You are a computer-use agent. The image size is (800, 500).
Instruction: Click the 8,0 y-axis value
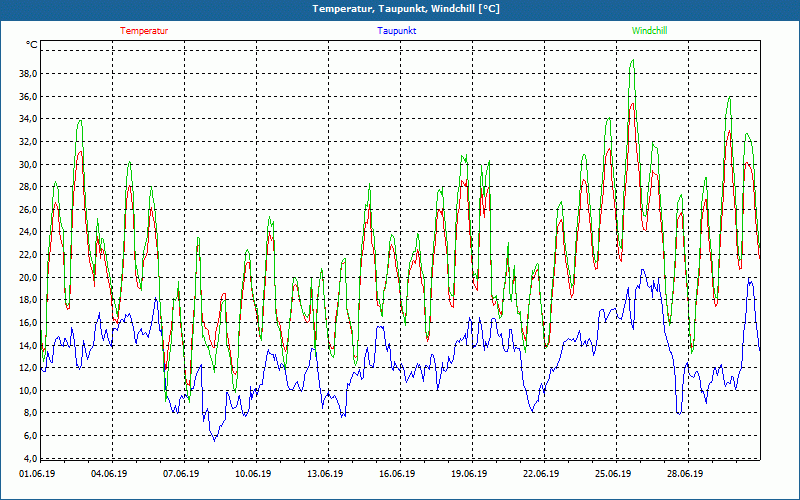coord(30,413)
